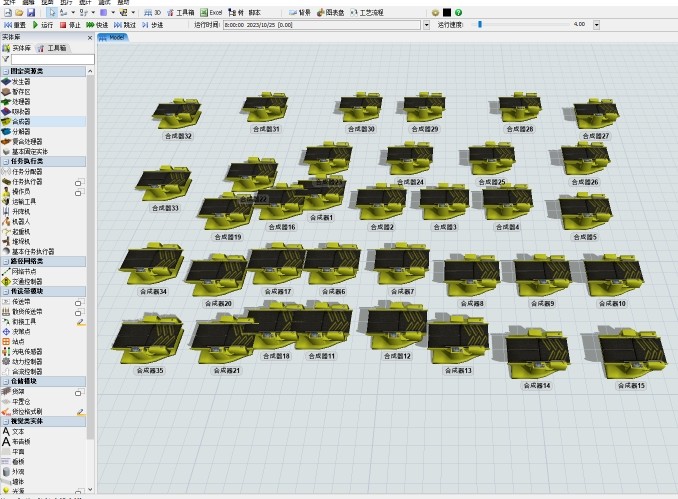Click the red 停止 stop button

[70, 25]
